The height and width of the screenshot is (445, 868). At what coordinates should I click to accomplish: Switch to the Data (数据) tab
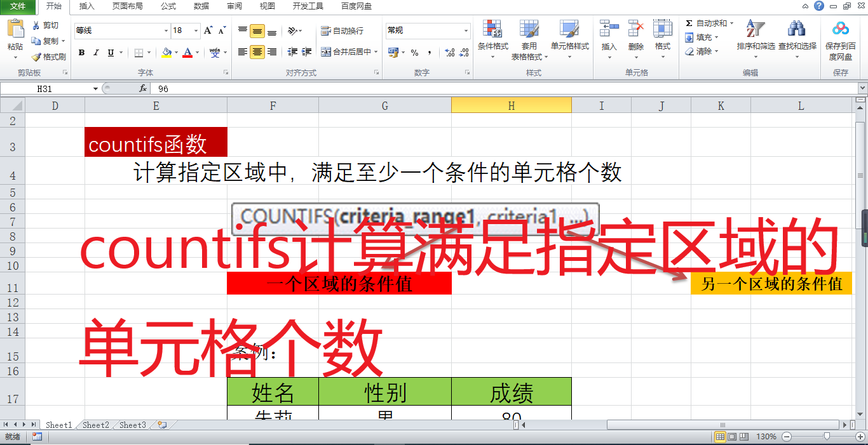(x=201, y=6)
